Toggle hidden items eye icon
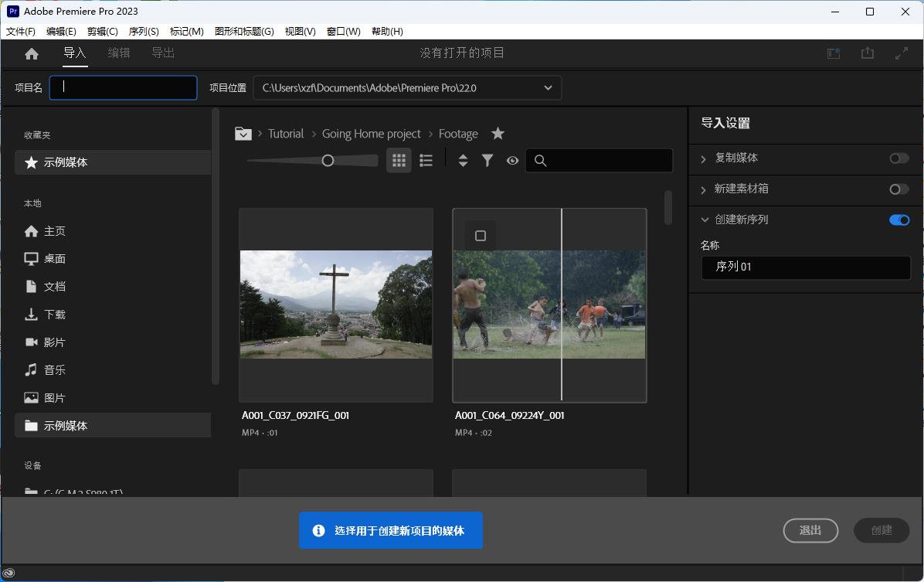Image resolution: width=924 pixels, height=582 pixels. [x=513, y=161]
